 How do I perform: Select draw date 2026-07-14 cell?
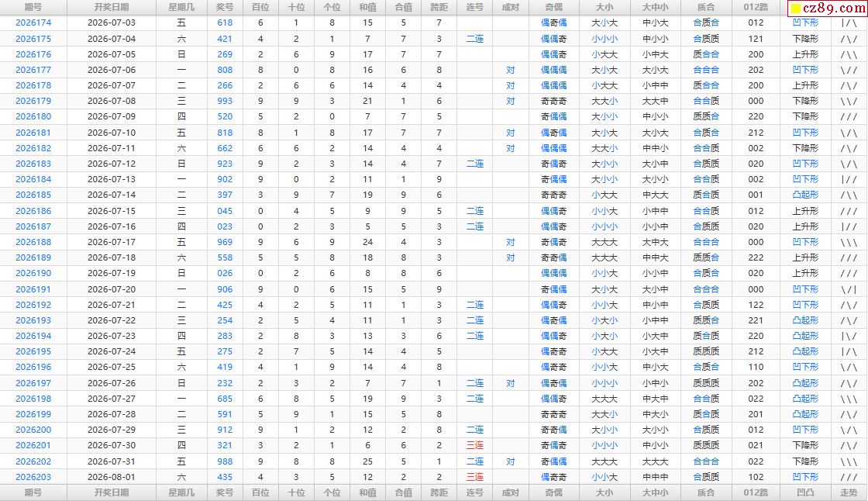coord(112,195)
